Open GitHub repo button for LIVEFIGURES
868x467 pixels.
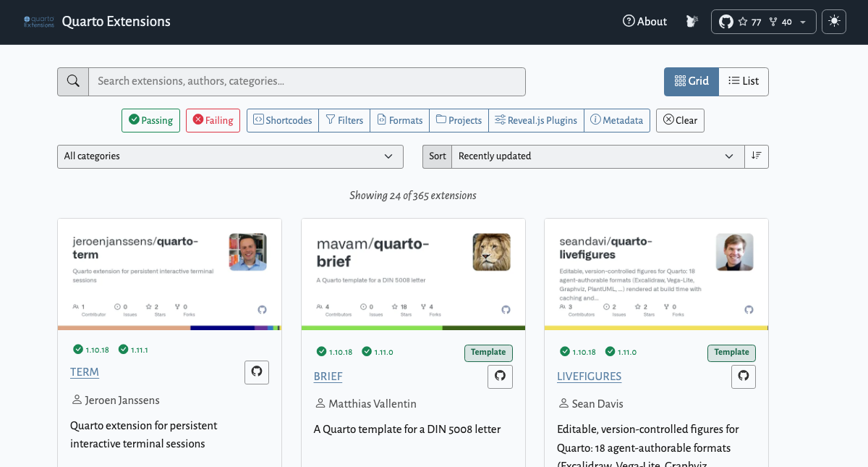[744, 376]
